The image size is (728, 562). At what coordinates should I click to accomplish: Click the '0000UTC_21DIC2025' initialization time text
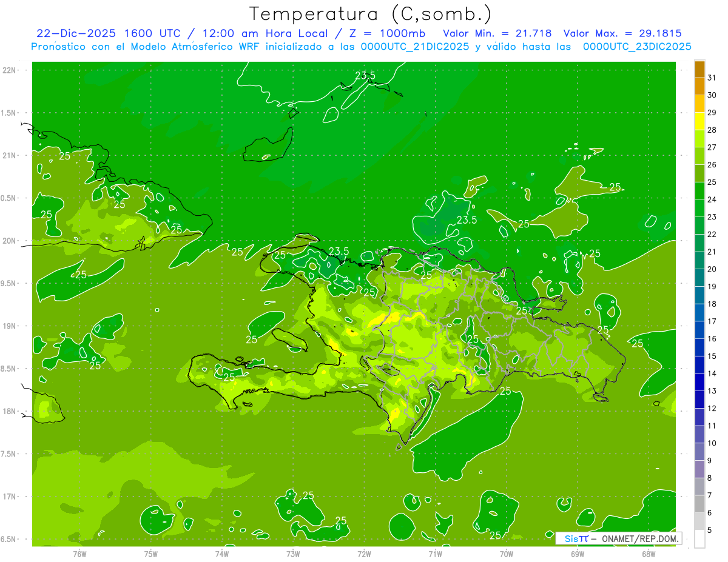click(x=415, y=47)
